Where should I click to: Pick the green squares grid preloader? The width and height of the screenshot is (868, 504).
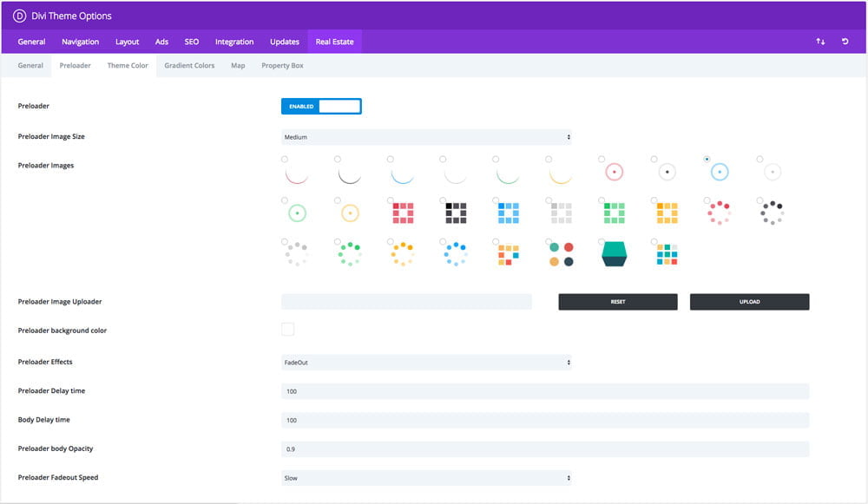614,213
